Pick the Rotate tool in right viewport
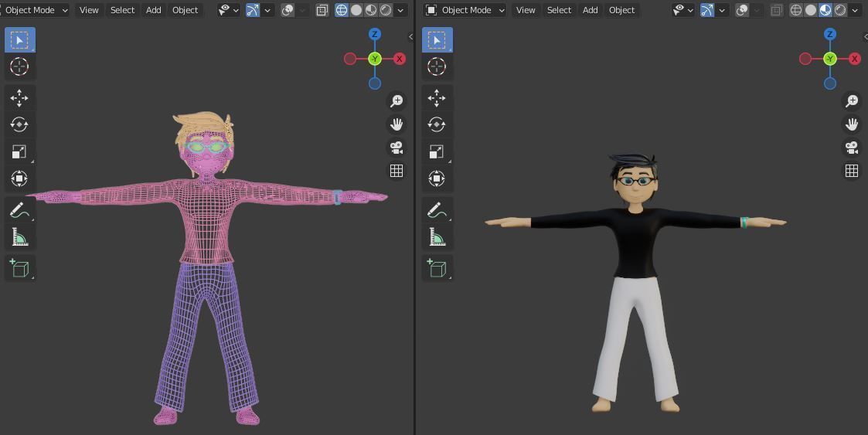This screenshot has width=868, height=435. coord(437,124)
